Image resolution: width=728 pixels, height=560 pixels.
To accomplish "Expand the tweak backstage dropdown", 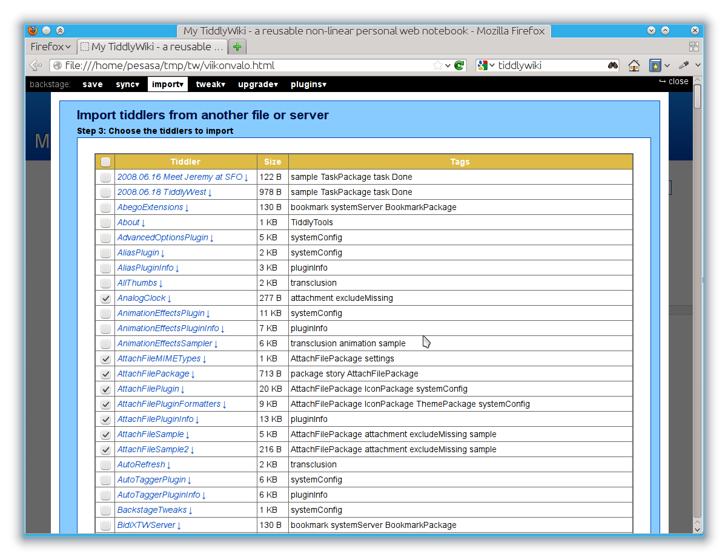I will tap(211, 84).
